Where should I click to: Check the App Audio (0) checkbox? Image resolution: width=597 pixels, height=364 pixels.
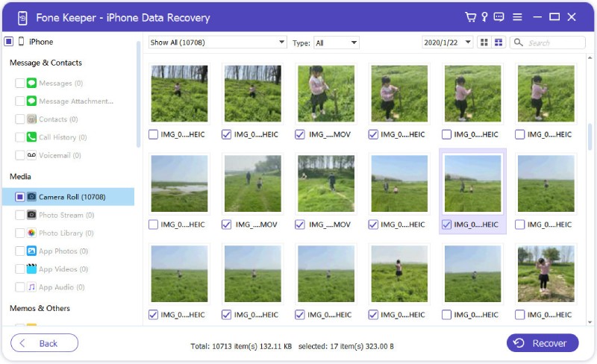(x=20, y=286)
